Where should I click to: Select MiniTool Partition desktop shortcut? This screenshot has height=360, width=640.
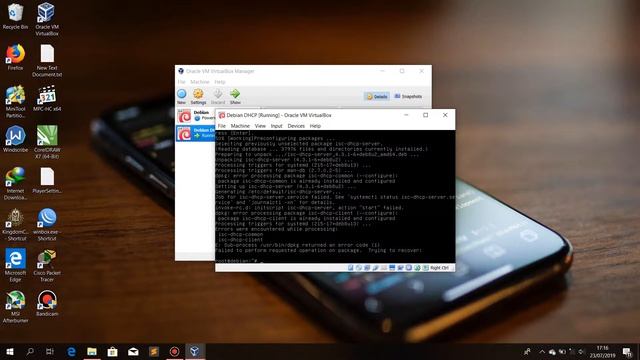coord(16,102)
